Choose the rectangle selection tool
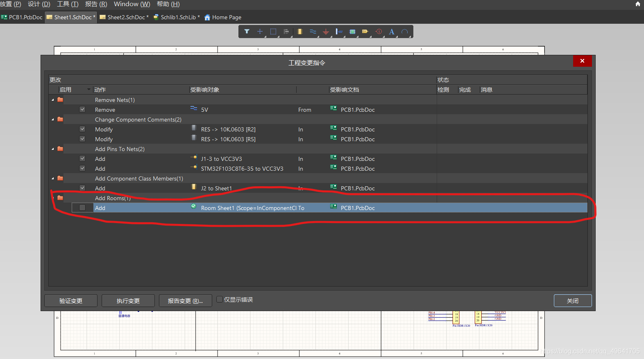Image resolution: width=644 pixels, height=359 pixels. click(x=273, y=32)
